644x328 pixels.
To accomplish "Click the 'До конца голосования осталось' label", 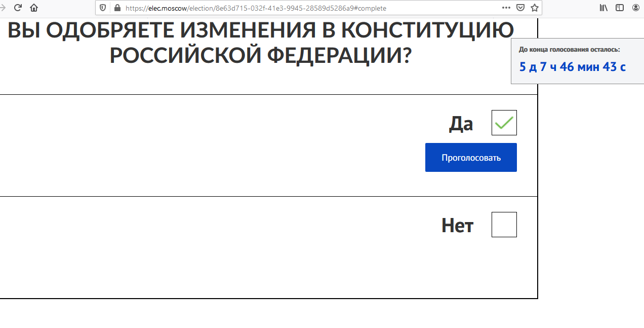I will pos(569,50).
